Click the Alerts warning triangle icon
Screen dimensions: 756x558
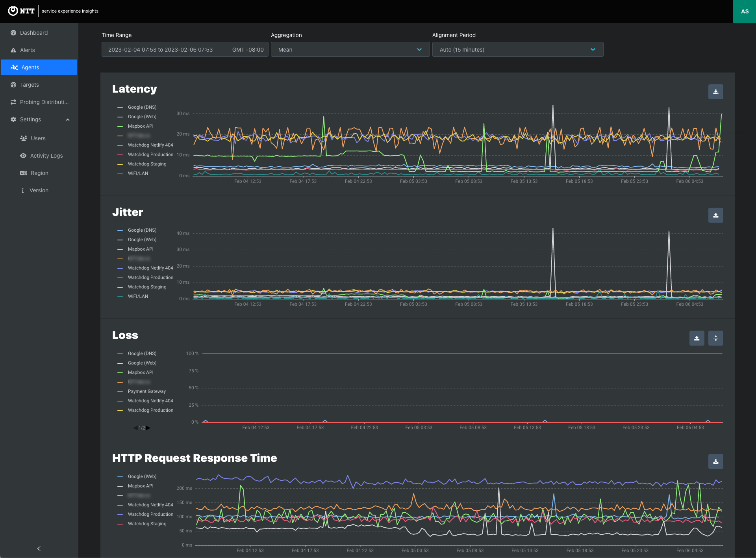coord(13,50)
